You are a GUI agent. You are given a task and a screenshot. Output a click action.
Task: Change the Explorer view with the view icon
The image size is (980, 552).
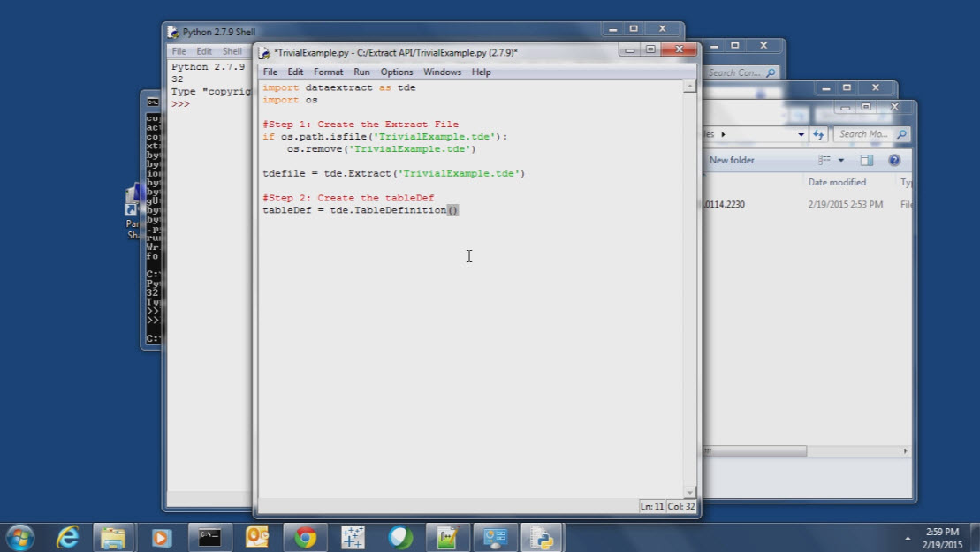(x=824, y=161)
